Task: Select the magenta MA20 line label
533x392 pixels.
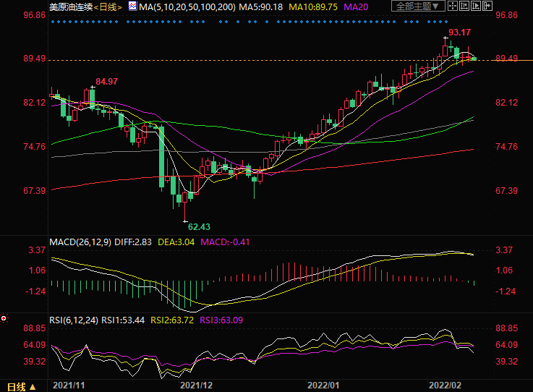Action: (356, 7)
